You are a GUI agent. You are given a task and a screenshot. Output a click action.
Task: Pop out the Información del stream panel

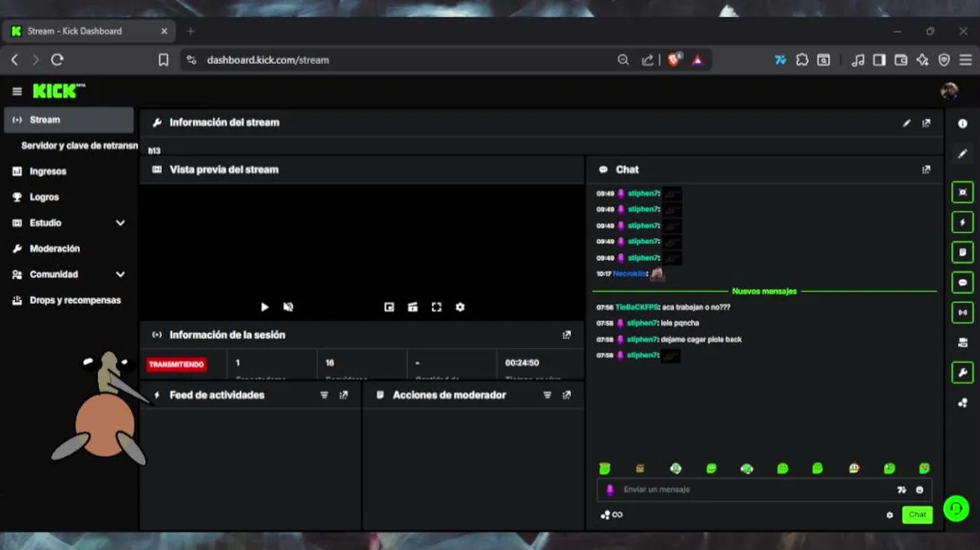(x=926, y=122)
